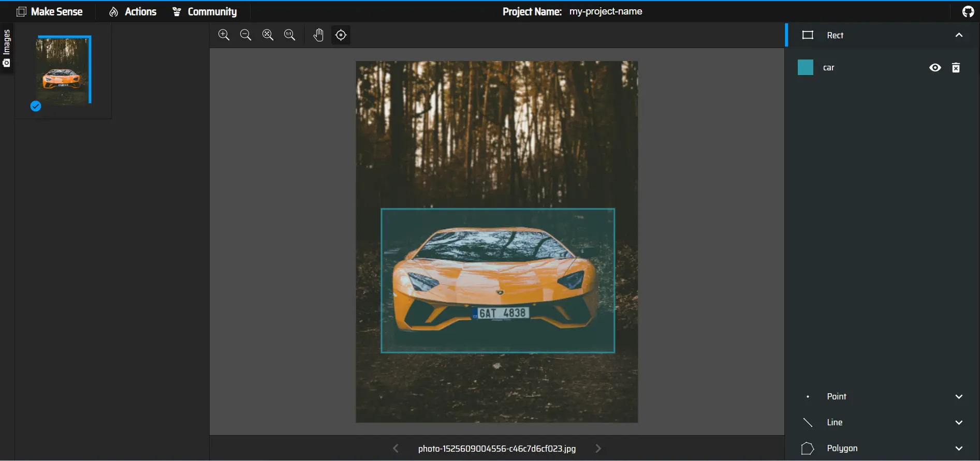Expand the Point annotation section
The width and height of the screenshot is (980, 461).
coord(959,397)
